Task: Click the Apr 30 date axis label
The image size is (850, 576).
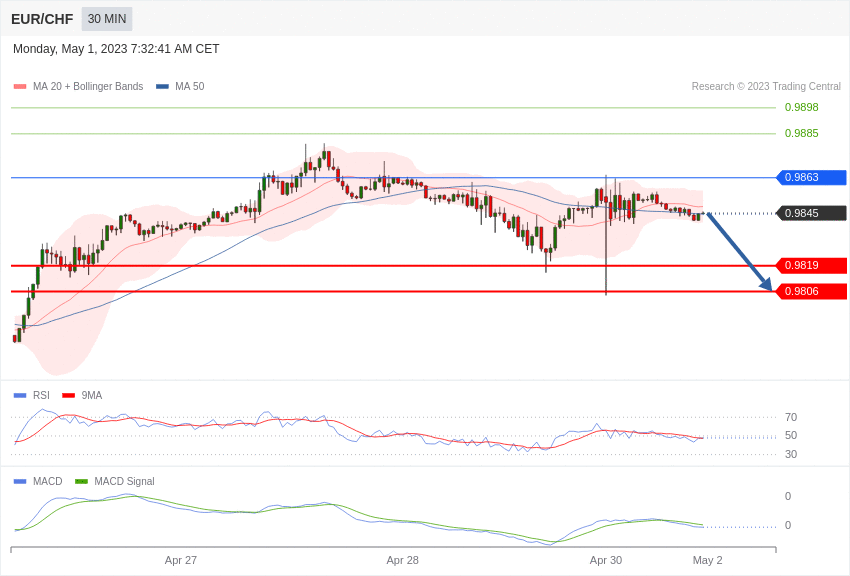Action: 606,560
